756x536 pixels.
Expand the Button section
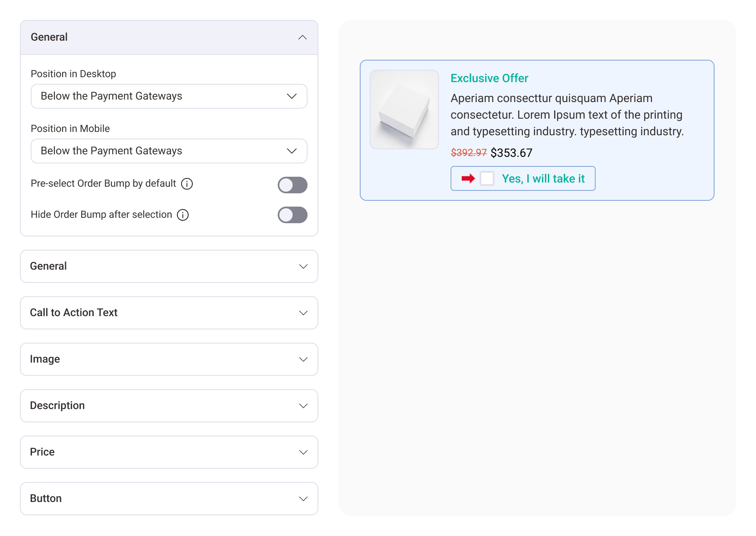(169, 499)
